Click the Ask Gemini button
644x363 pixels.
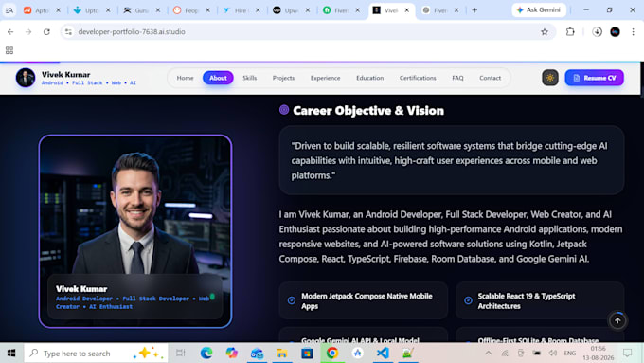pyautogui.click(x=539, y=9)
